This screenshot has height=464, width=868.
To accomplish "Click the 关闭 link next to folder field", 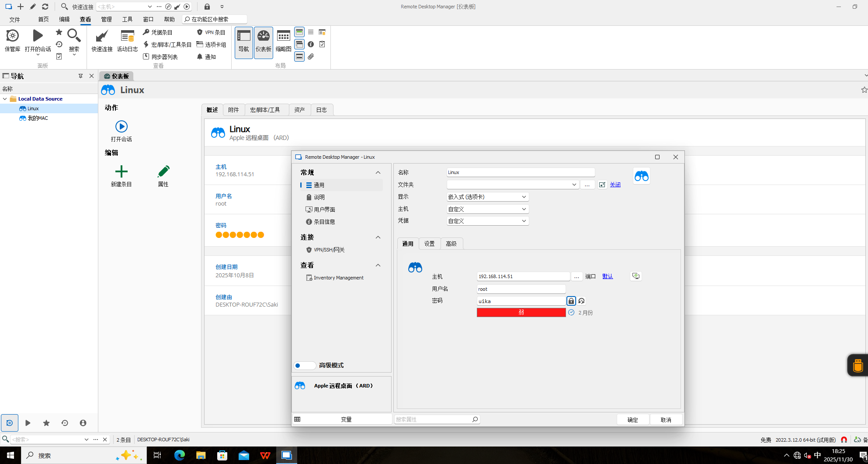I will tap(615, 185).
